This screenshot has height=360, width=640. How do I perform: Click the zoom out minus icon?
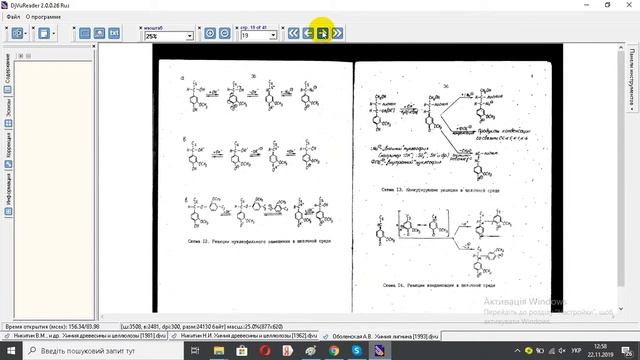point(224,33)
